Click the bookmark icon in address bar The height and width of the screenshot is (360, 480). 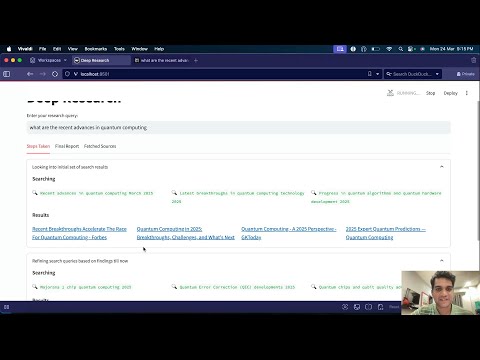(369, 74)
